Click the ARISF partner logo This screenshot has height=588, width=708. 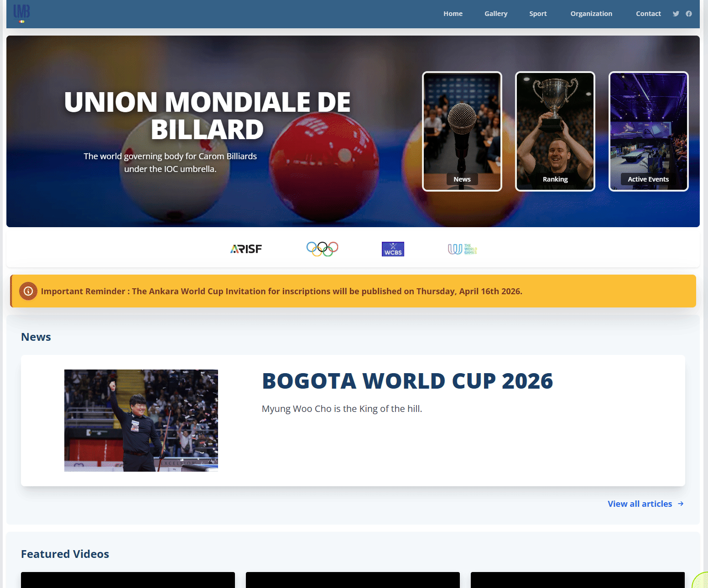pos(246,249)
